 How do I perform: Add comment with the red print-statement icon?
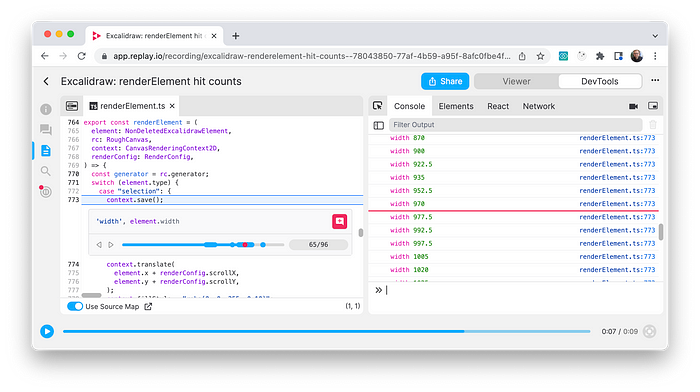(339, 221)
